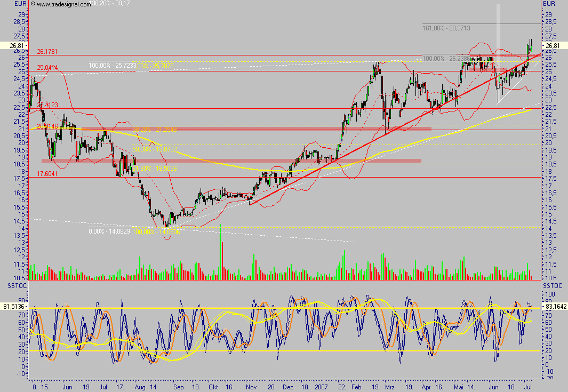Screen dimensions: 568x392
Task: Click the SSTOC label on the left
Action: (18, 286)
